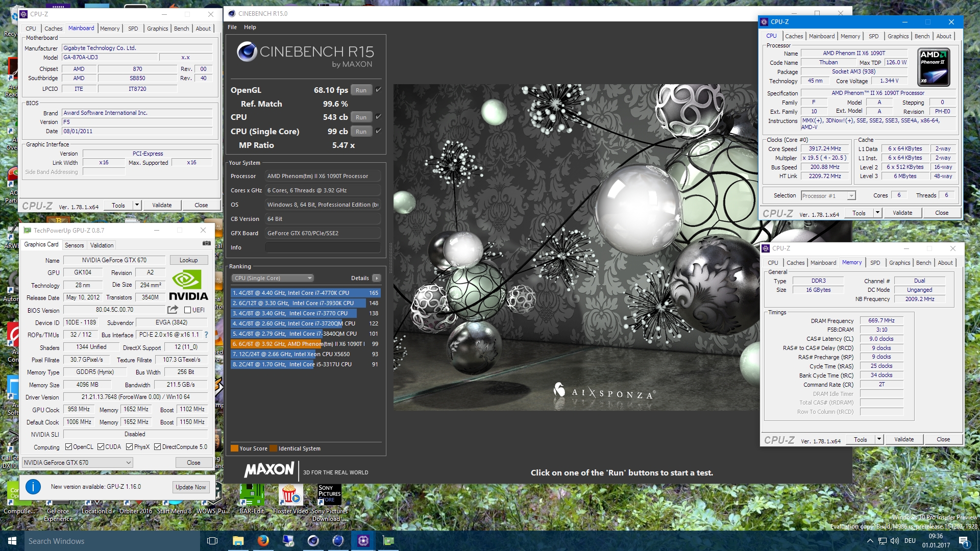
Task: Open Task View on the taskbar
Action: coord(212,541)
